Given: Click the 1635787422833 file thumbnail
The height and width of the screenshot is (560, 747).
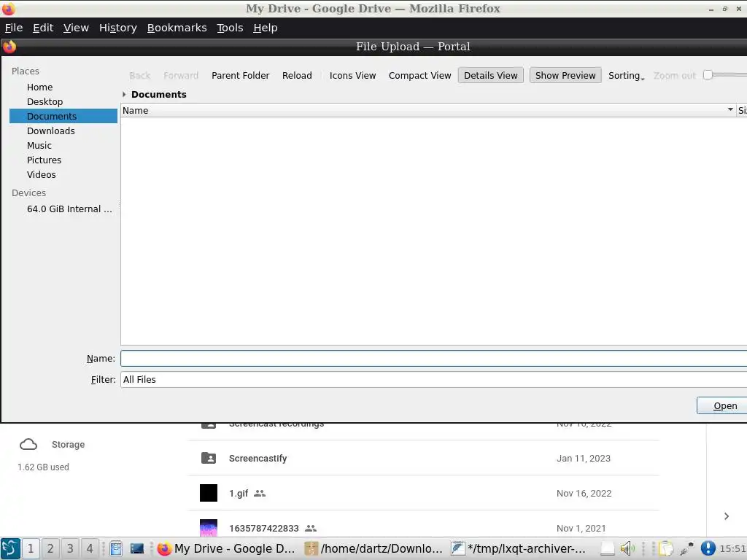Looking at the screenshot, I should pyautogui.click(x=208, y=528).
